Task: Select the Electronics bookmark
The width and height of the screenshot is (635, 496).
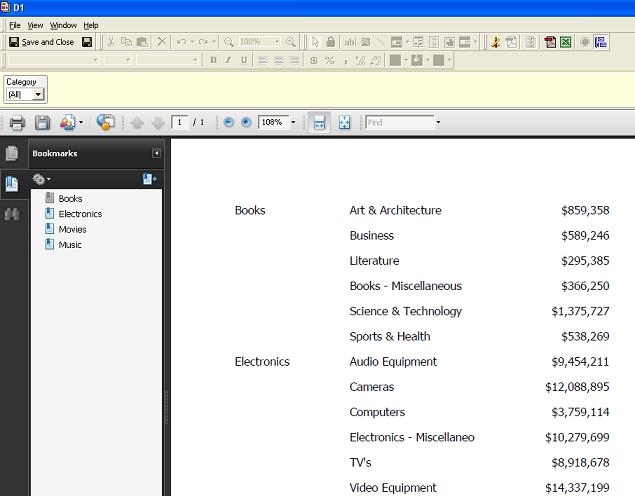Action: (x=80, y=214)
